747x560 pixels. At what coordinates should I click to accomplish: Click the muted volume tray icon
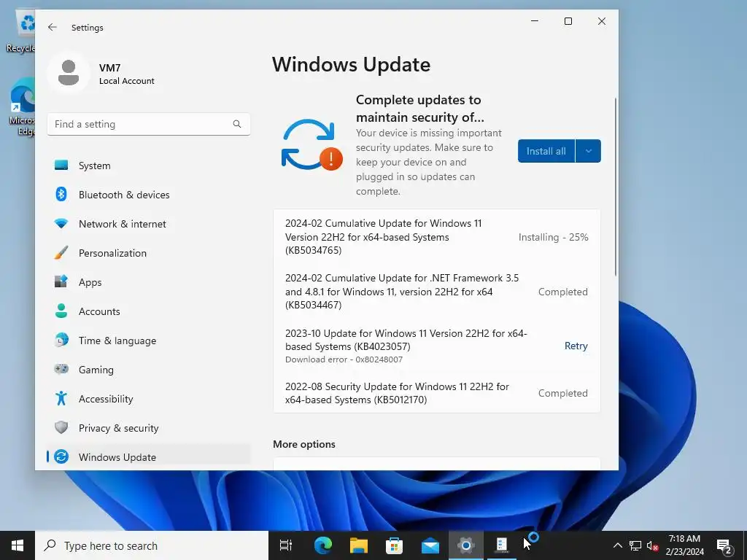(x=653, y=546)
